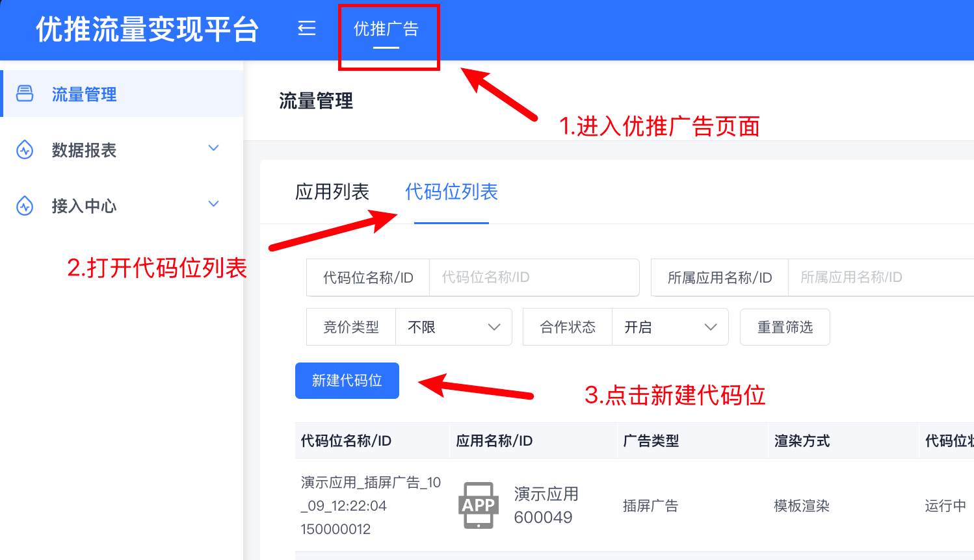This screenshot has width=974, height=560.
Task: Expand the 数据报表 chevron
Action: [x=213, y=148]
